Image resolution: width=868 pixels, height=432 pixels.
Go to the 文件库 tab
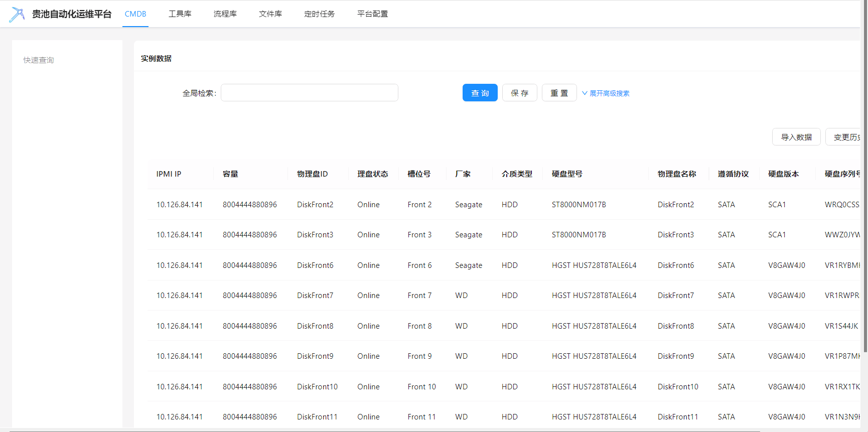270,14
